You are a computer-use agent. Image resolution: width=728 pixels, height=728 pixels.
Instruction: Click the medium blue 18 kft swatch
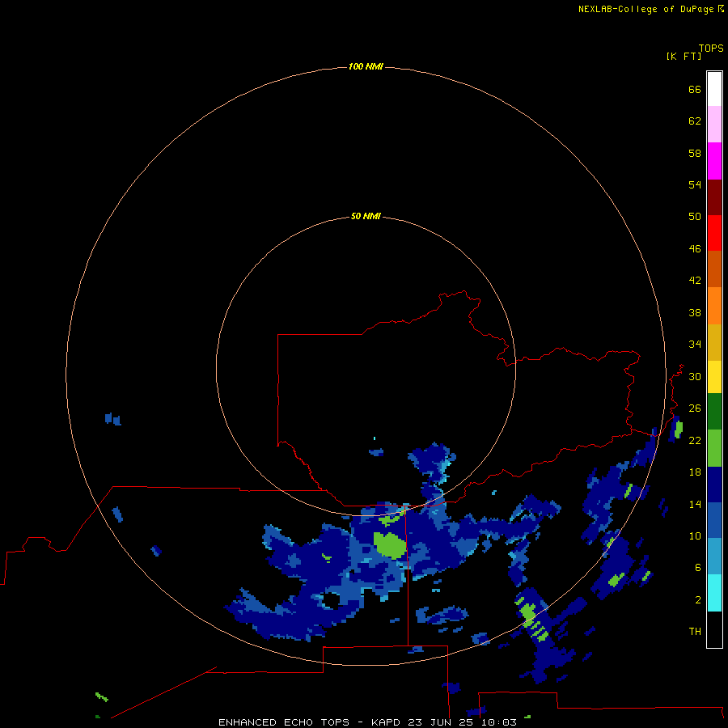[x=714, y=520]
